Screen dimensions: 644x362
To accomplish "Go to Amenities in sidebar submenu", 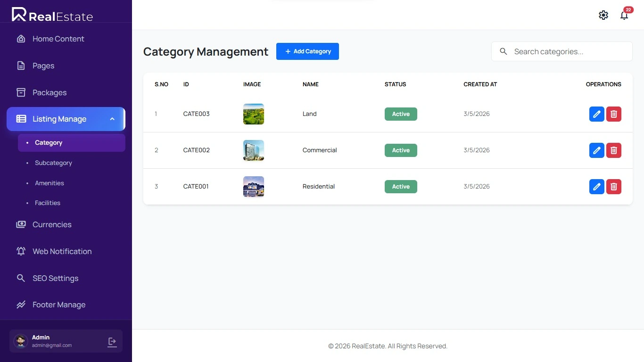I will pos(50,183).
